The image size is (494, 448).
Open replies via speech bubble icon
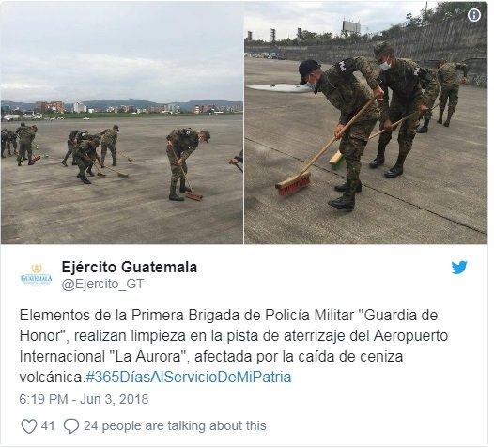pyautogui.click(x=70, y=426)
